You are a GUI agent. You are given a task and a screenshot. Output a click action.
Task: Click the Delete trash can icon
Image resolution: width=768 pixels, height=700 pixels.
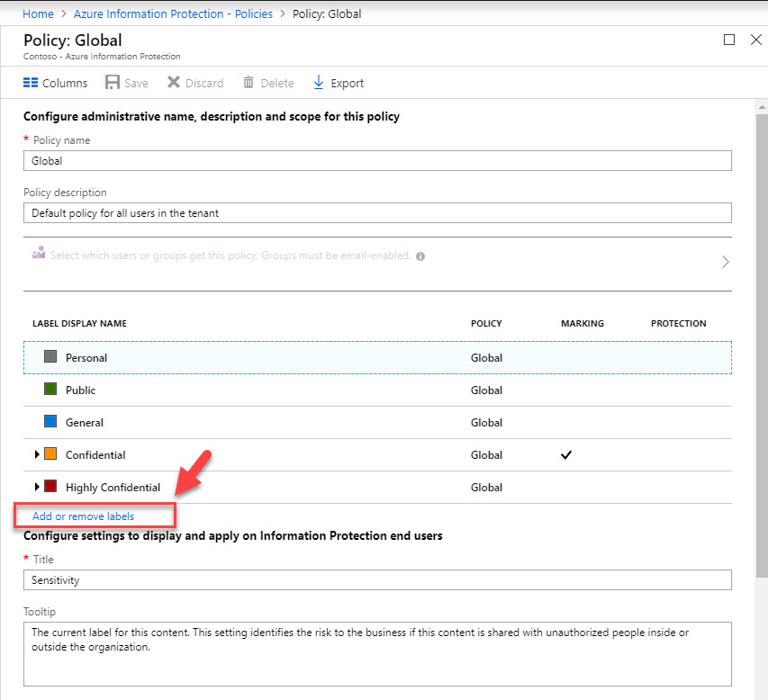tap(248, 82)
